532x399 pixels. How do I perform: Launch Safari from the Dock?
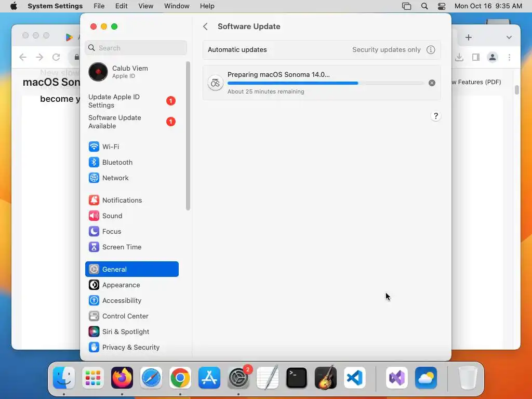click(151, 378)
